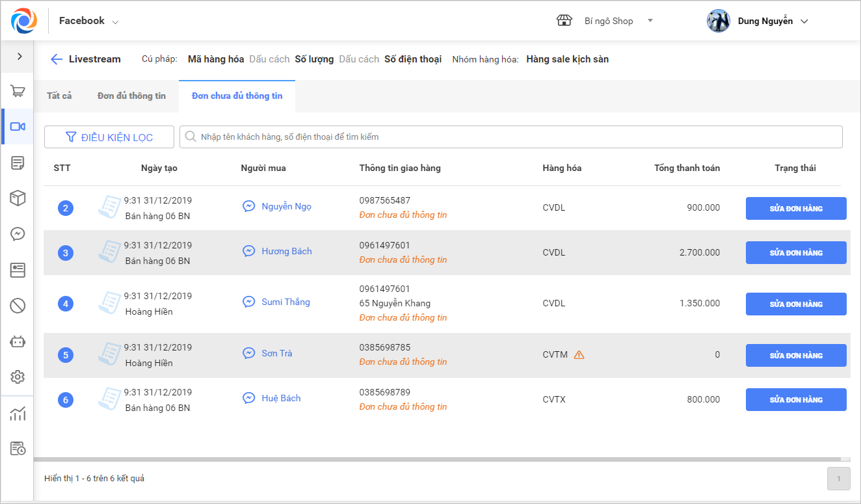Open the chatbot robot sidebar icon
Image resolution: width=861 pixels, height=504 pixels.
(18, 341)
